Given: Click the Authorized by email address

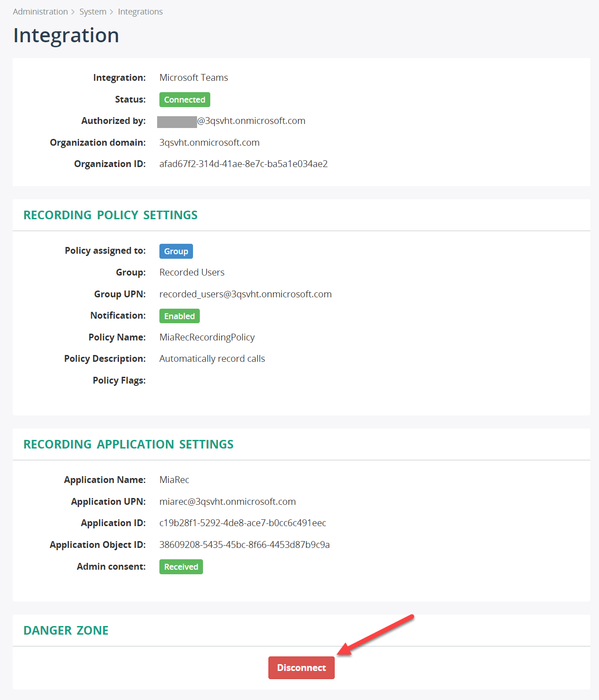Looking at the screenshot, I should pyautogui.click(x=232, y=121).
